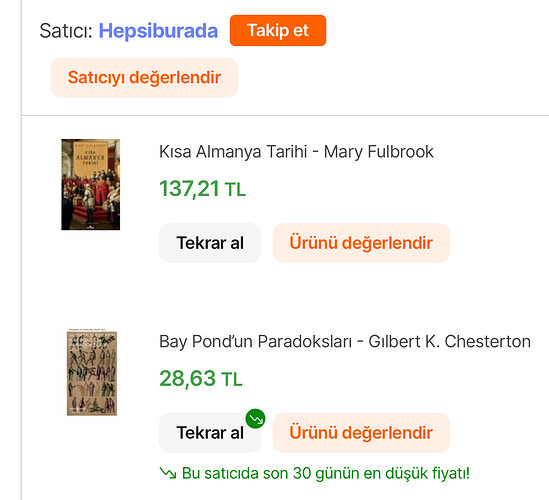Viewport: 549px width, 500px height.
Task: Click the divider line below seller section
Action: [285, 115]
